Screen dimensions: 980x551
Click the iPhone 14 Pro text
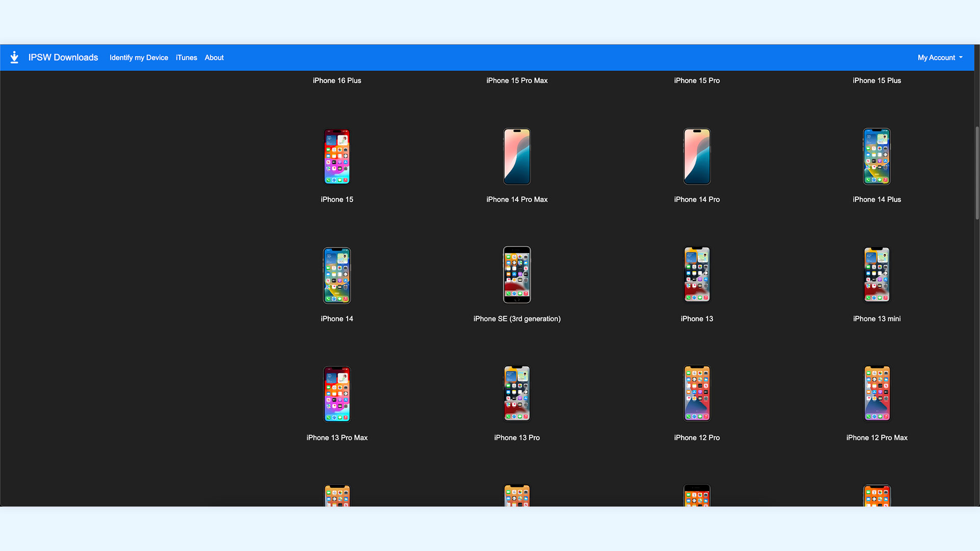tap(697, 199)
